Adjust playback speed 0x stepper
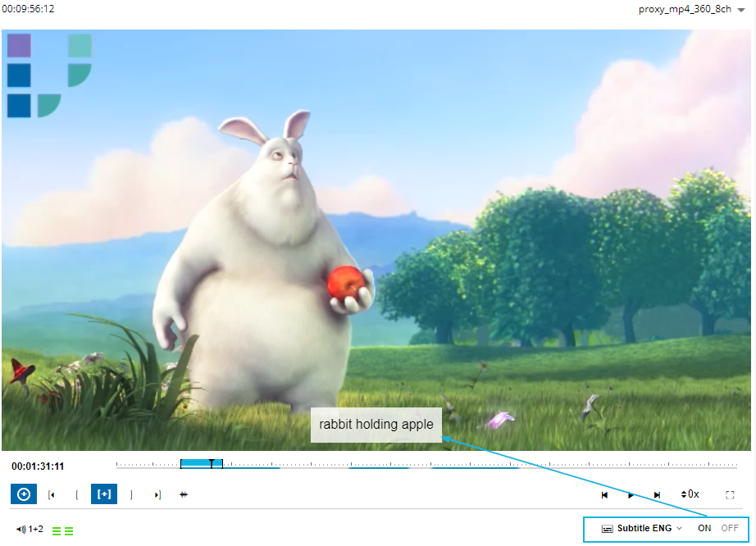The image size is (756, 546). tap(690, 494)
